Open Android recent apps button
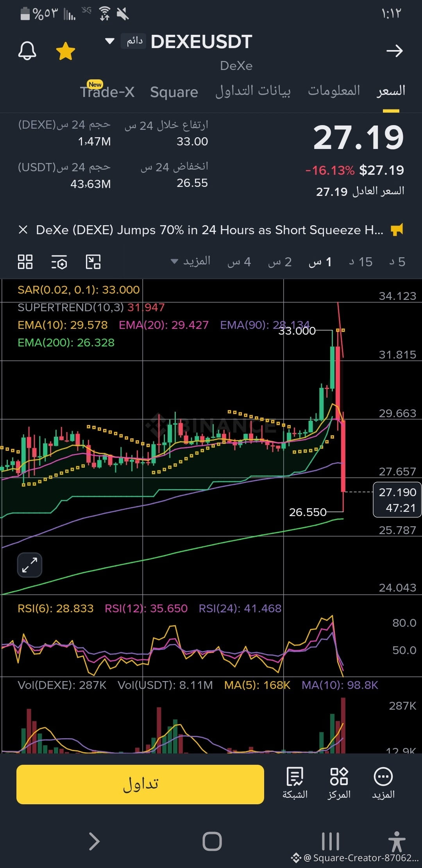The image size is (422, 868). coord(330,841)
